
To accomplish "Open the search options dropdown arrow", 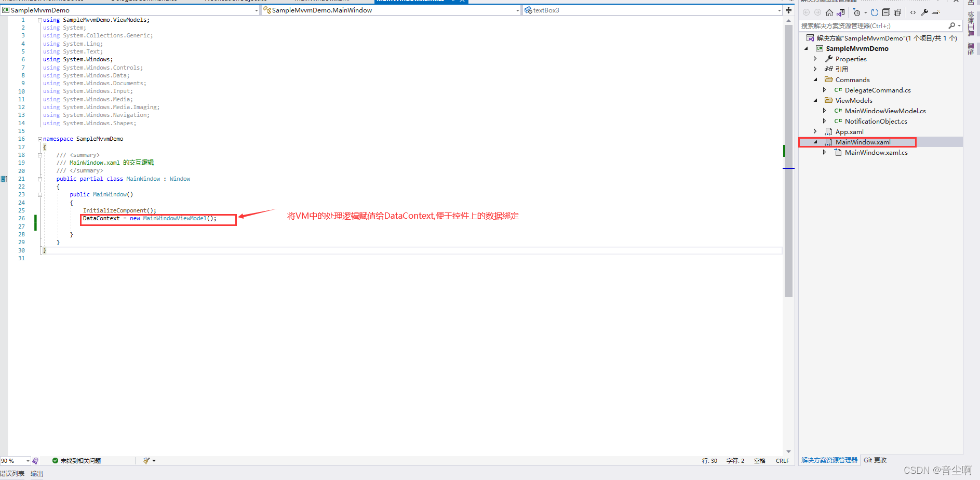I will (x=959, y=25).
